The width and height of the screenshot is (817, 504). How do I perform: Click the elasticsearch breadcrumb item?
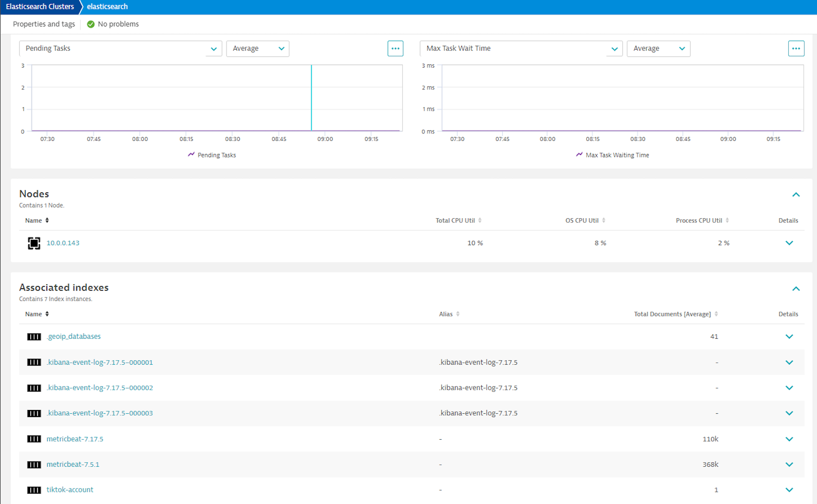[107, 7]
